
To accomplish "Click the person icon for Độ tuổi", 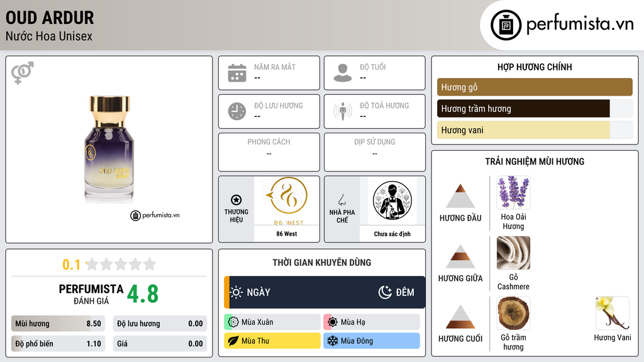I will point(343,73).
